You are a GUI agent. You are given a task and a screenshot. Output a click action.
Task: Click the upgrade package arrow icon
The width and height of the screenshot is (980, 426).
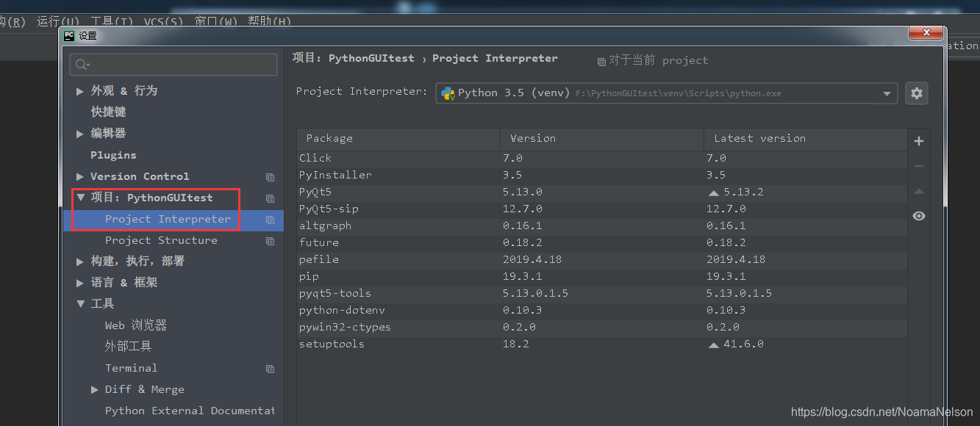click(x=918, y=191)
